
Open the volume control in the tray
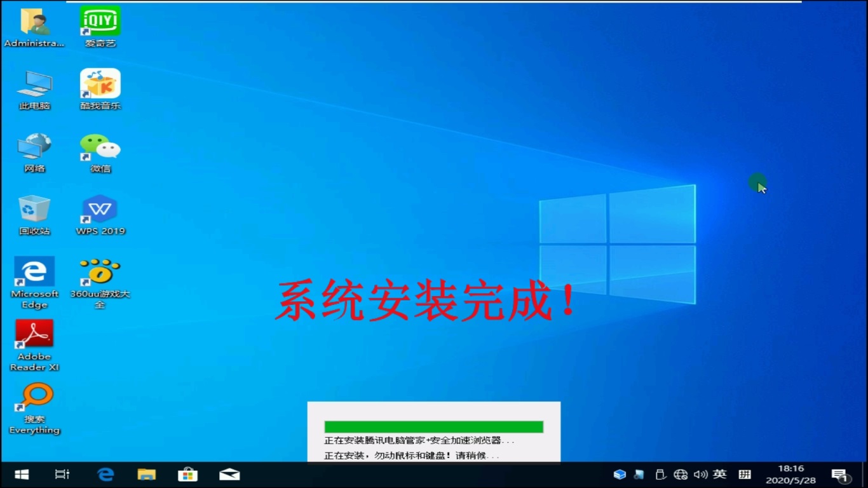tap(701, 474)
